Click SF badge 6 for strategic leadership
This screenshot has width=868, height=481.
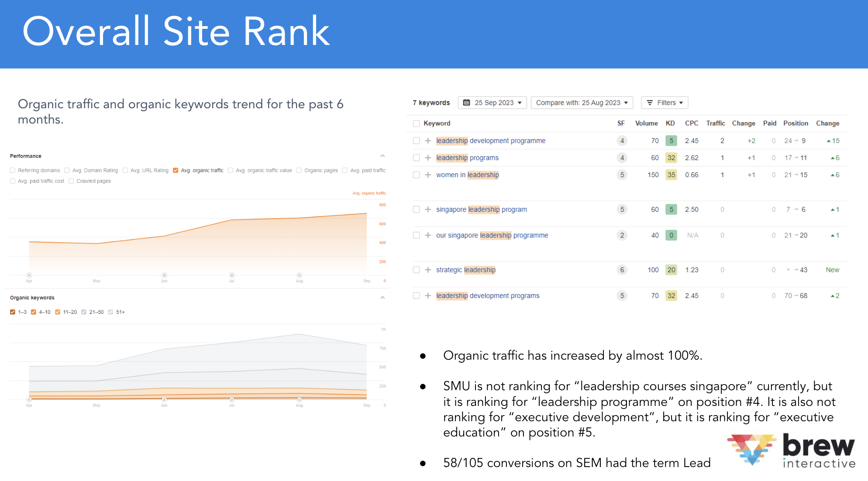[622, 270]
